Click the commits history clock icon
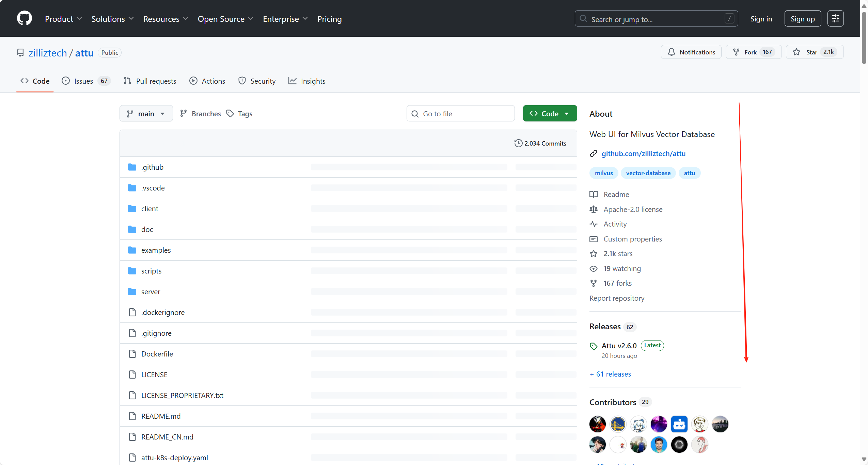Image resolution: width=868 pixels, height=465 pixels. (518, 143)
